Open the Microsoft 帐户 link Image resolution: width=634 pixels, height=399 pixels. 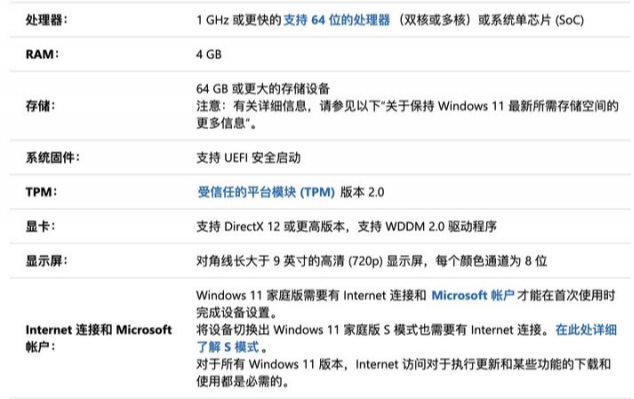(473, 296)
